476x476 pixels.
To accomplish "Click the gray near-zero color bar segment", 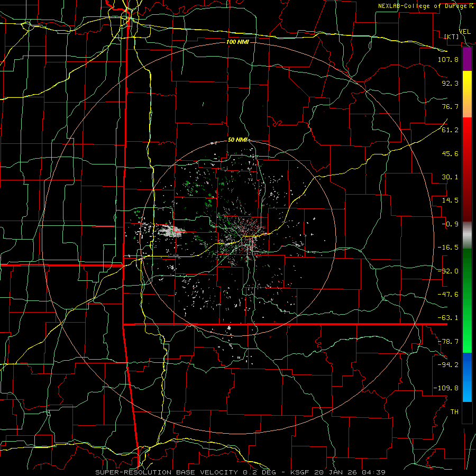I will (467, 235).
